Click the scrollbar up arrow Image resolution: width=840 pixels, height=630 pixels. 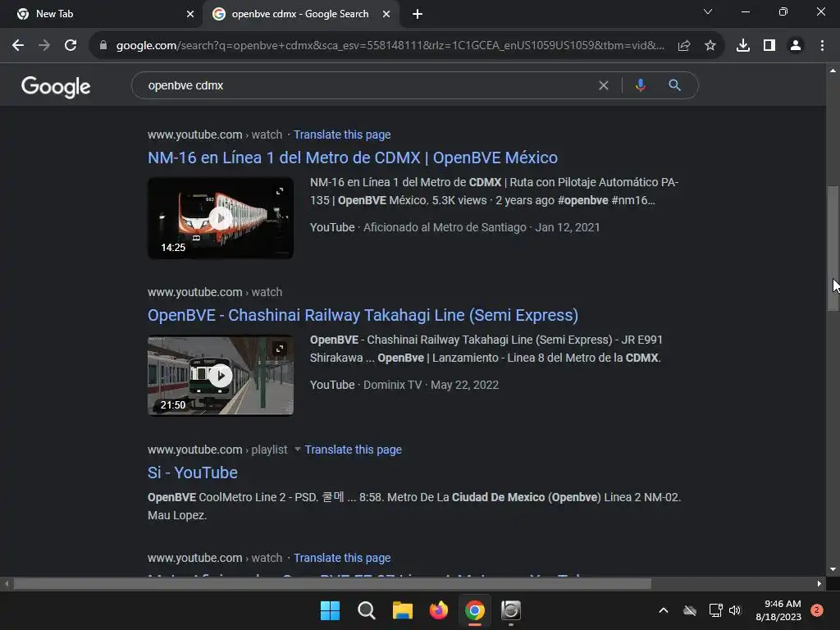[x=833, y=71]
